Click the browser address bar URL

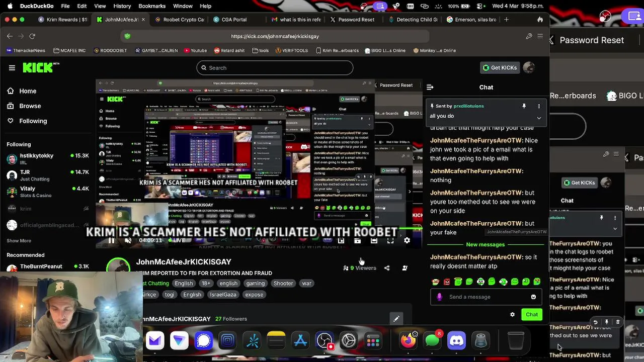[275, 36]
